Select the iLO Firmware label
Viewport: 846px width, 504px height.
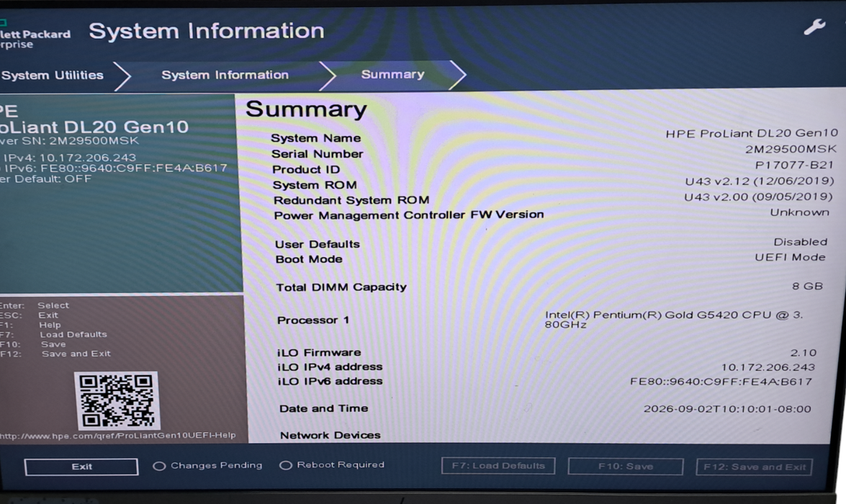pos(319,352)
